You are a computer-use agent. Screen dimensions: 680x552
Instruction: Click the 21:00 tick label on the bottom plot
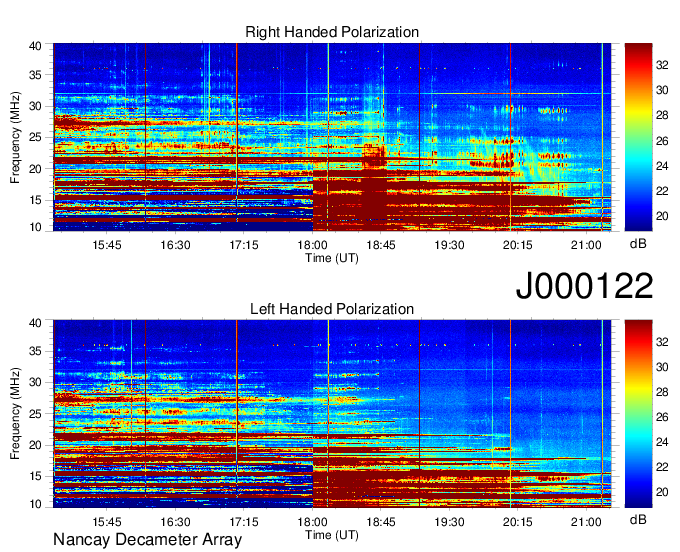click(x=586, y=522)
